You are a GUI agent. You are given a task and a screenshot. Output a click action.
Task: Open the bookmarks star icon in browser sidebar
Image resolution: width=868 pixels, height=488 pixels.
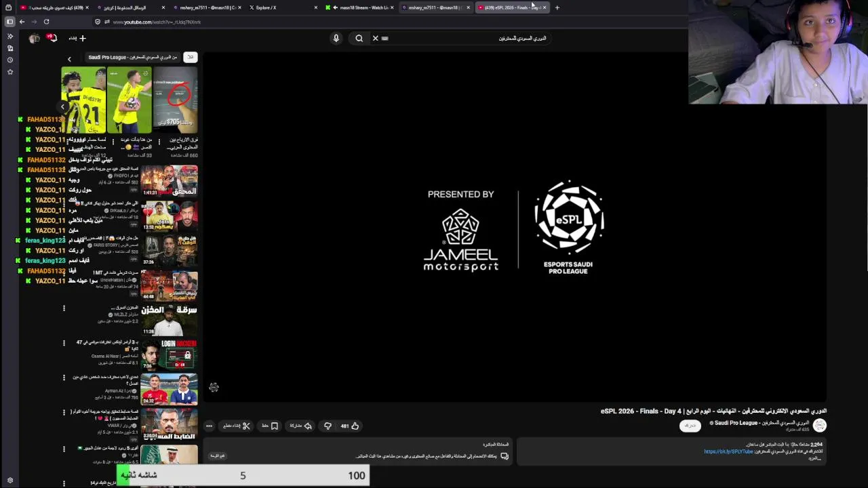pyautogui.click(x=9, y=71)
